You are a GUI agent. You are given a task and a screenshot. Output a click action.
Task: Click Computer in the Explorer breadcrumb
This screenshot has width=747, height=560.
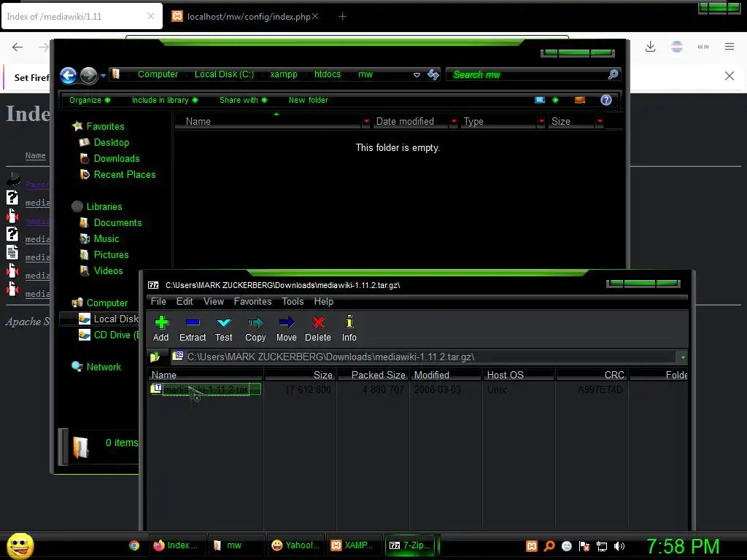158,74
